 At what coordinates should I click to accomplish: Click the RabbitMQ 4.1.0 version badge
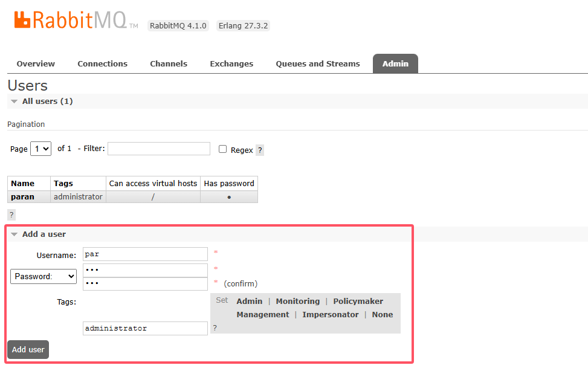click(178, 25)
